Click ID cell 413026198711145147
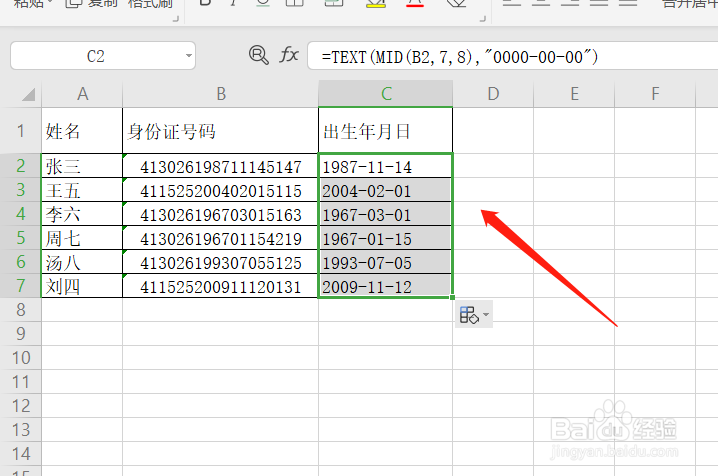 coord(221,166)
